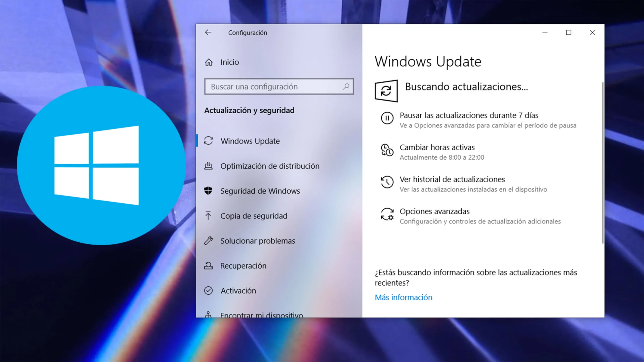This screenshot has width=644, height=362.
Task: Click the Más información link
Action: point(404,297)
